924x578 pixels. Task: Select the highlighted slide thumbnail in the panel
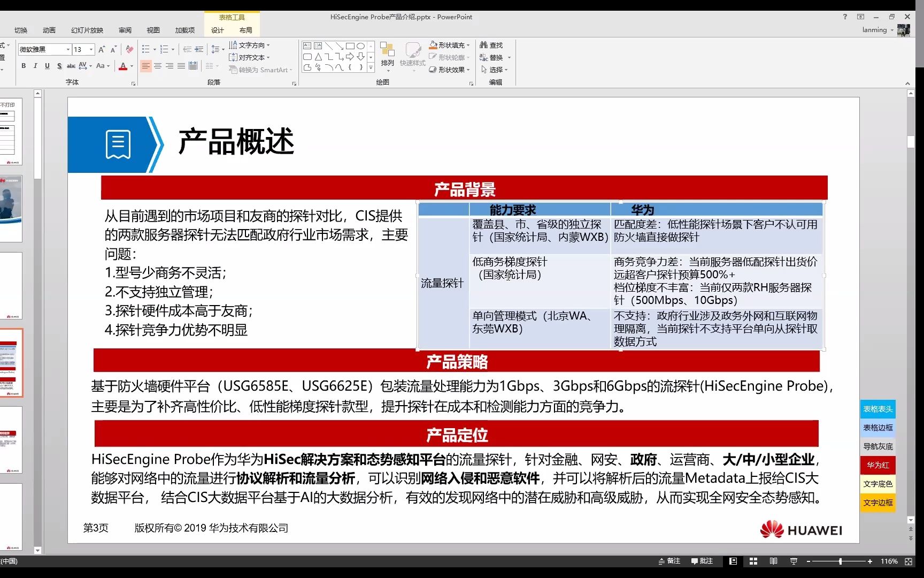pyautogui.click(x=12, y=363)
